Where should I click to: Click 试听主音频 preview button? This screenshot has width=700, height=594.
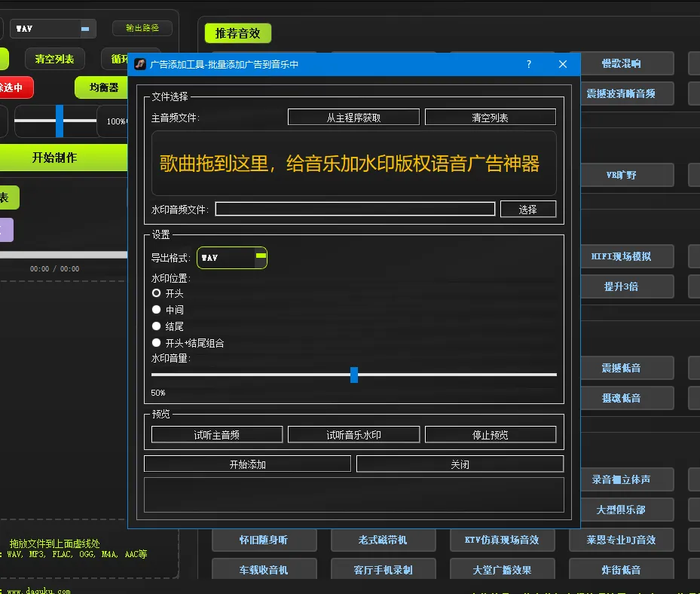tap(217, 434)
